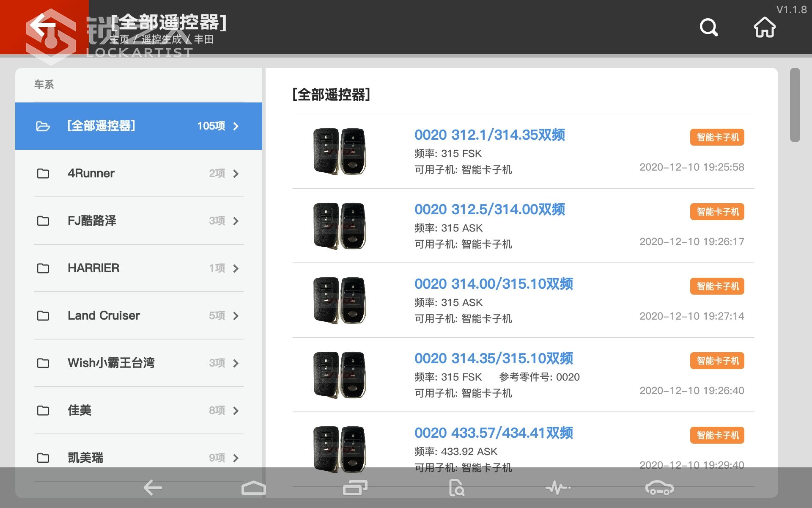Click the vertical scrollbar thumb on right
The width and height of the screenshot is (812, 508).
pos(795,105)
